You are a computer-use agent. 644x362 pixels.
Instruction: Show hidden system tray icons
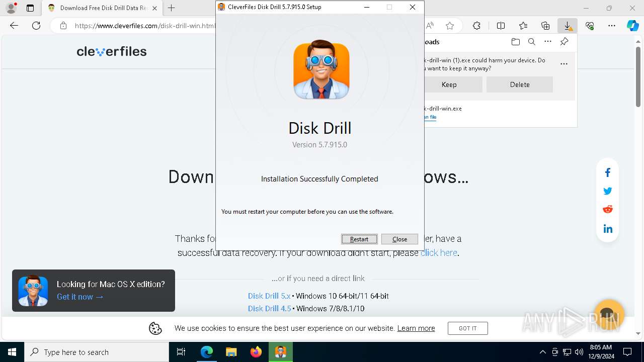(542, 352)
